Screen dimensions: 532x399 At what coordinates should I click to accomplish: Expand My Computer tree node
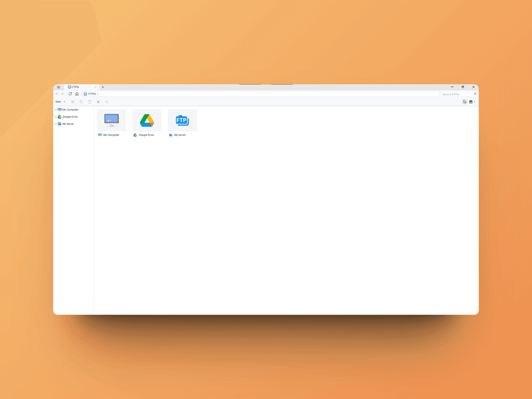(56, 110)
